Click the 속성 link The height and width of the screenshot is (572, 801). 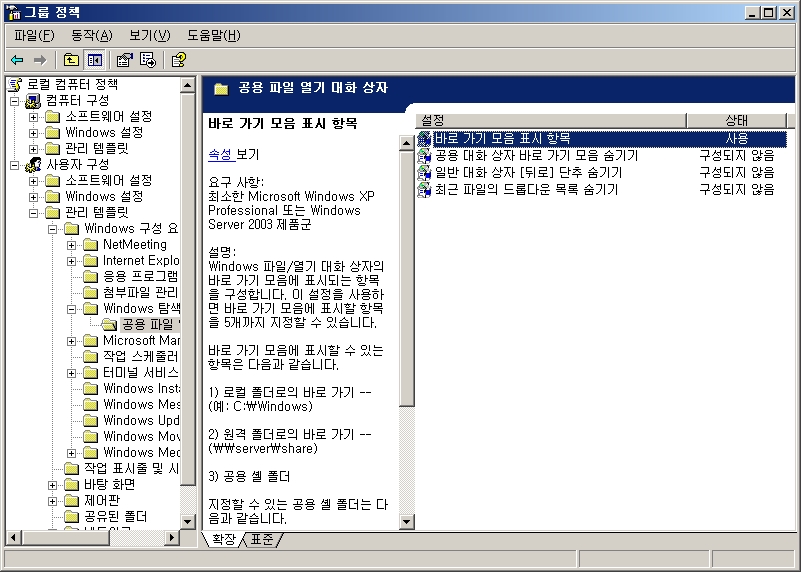tap(221, 154)
